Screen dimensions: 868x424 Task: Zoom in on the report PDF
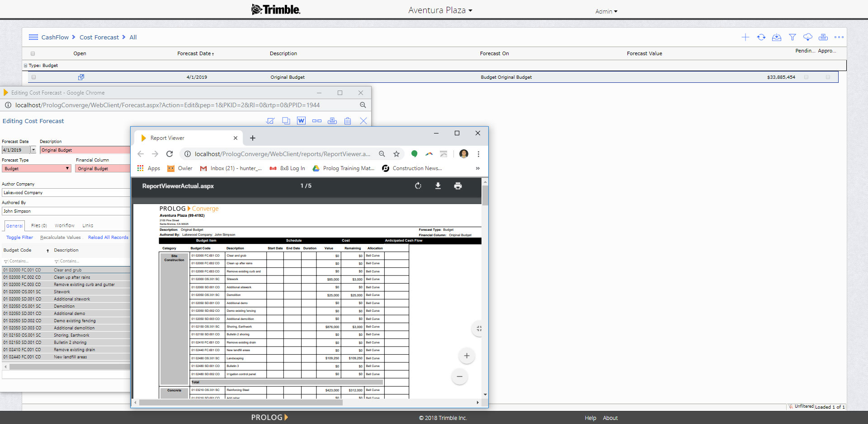tap(467, 356)
